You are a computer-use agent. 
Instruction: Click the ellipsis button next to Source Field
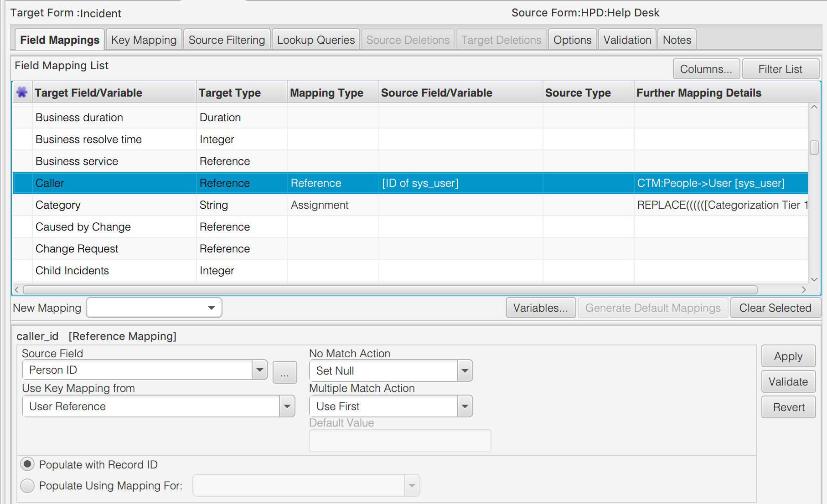[x=284, y=372]
